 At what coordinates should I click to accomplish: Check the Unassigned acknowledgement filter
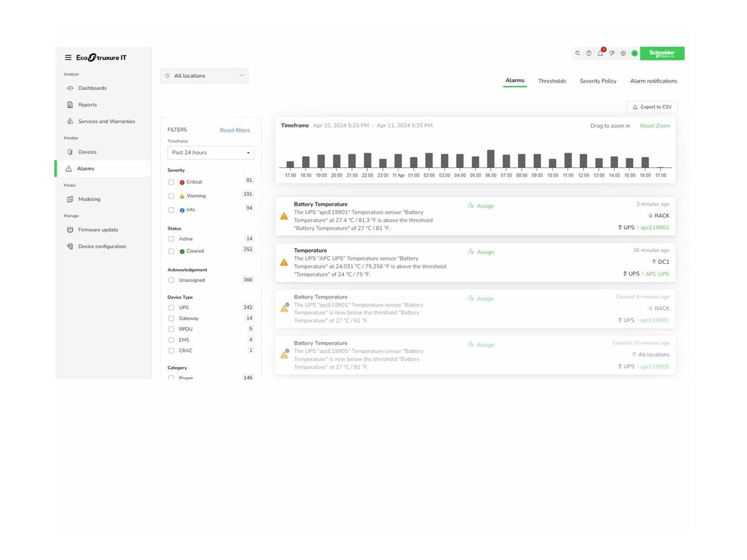pyautogui.click(x=171, y=280)
